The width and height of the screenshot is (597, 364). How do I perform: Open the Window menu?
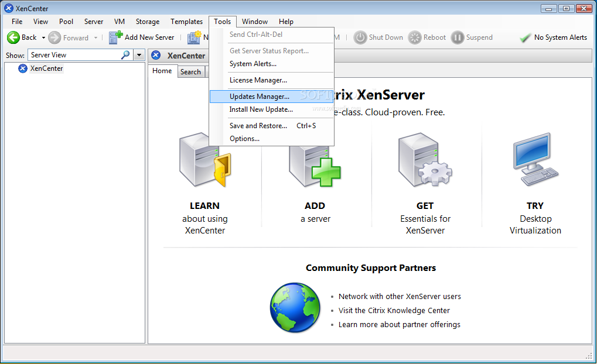(255, 22)
